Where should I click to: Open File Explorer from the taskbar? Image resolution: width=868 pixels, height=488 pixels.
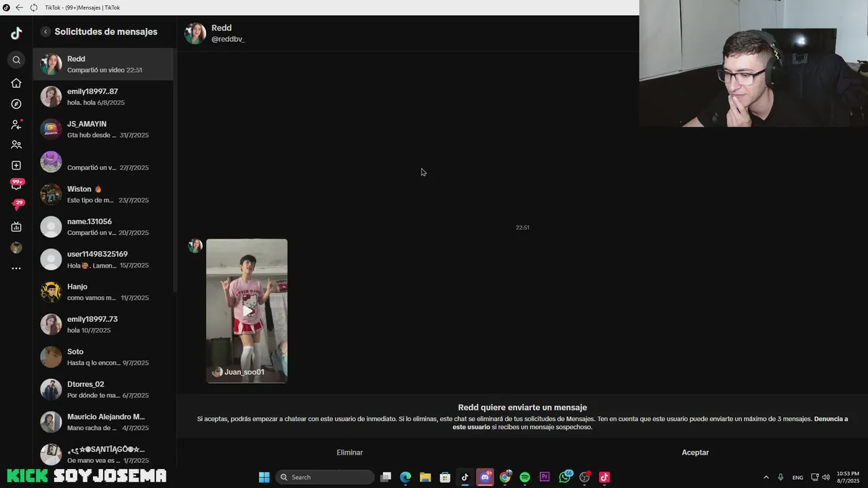point(425,477)
